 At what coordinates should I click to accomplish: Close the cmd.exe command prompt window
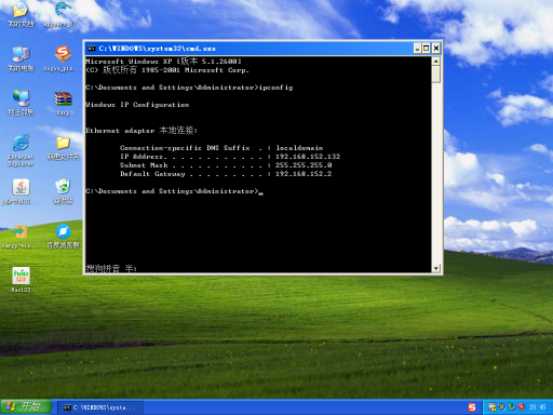(436, 48)
